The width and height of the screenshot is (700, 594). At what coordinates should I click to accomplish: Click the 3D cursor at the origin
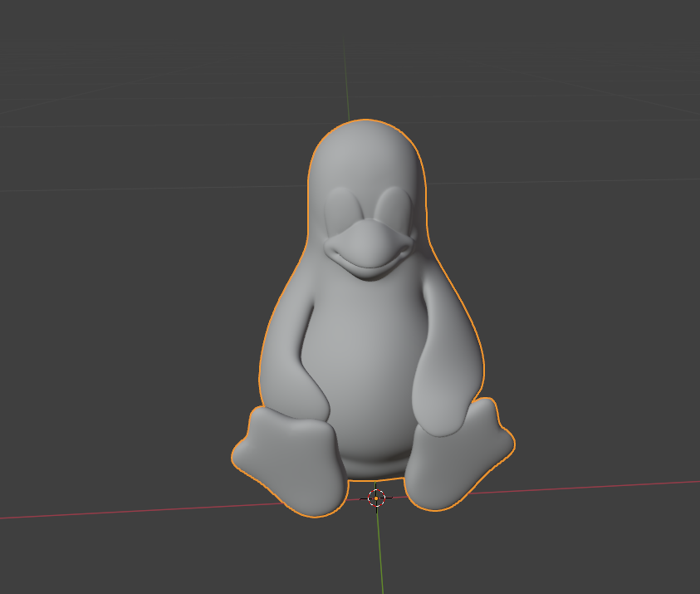click(376, 498)
